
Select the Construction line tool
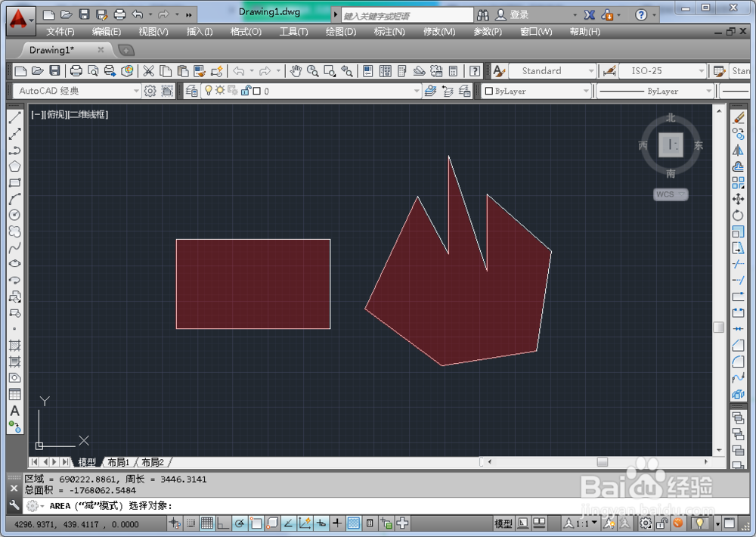[14, 134]
